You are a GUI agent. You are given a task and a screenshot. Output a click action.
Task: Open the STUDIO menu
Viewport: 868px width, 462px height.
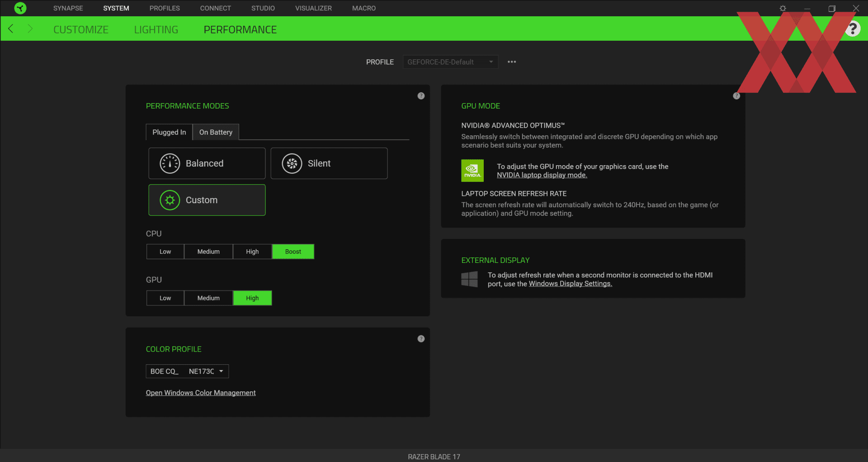[x=263, y=8]
